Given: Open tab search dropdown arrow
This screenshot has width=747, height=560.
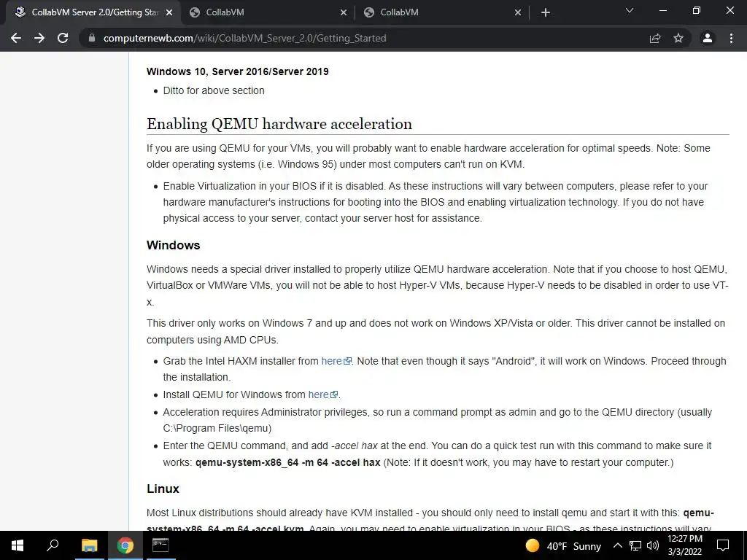Looking at the screenshot, I should [630, 10].
